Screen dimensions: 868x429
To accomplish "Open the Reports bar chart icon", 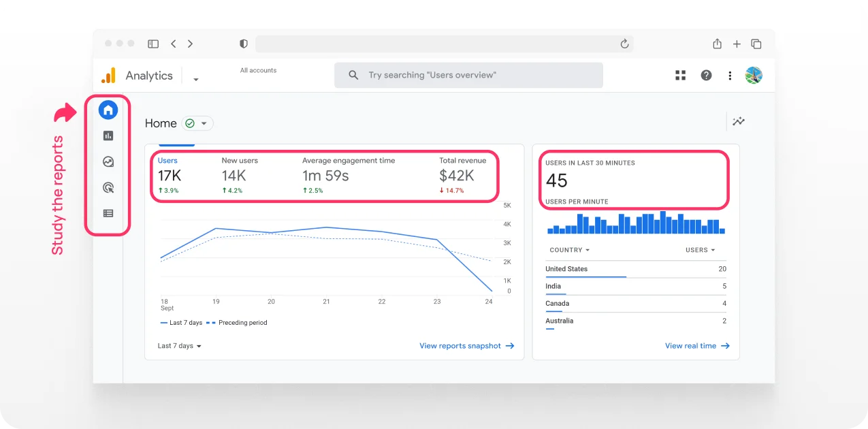I will click(x=108, y=136).
